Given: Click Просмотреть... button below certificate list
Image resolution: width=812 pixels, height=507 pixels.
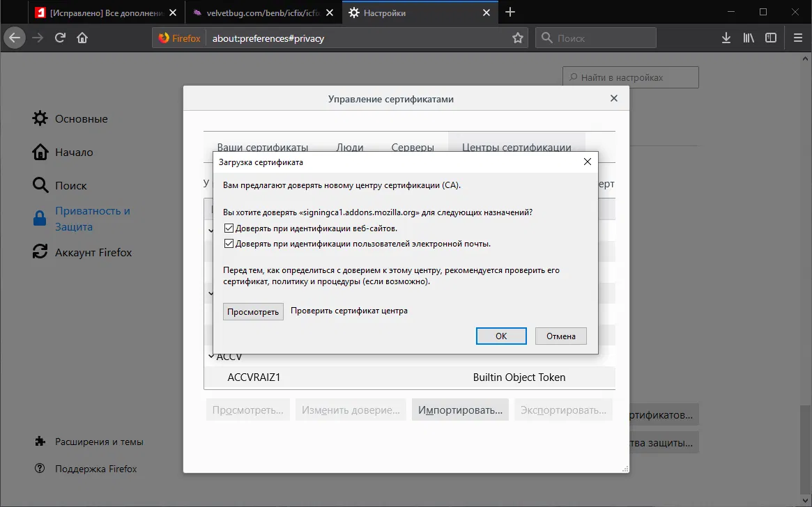Looking at the screenshot, I should tap(247, 409).
